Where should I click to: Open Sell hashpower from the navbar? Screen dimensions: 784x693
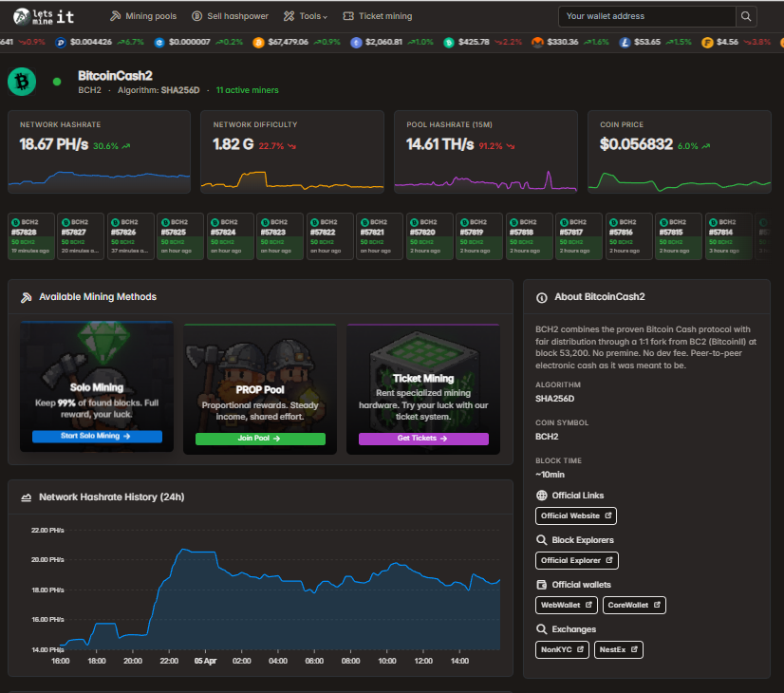coord(230,15)
